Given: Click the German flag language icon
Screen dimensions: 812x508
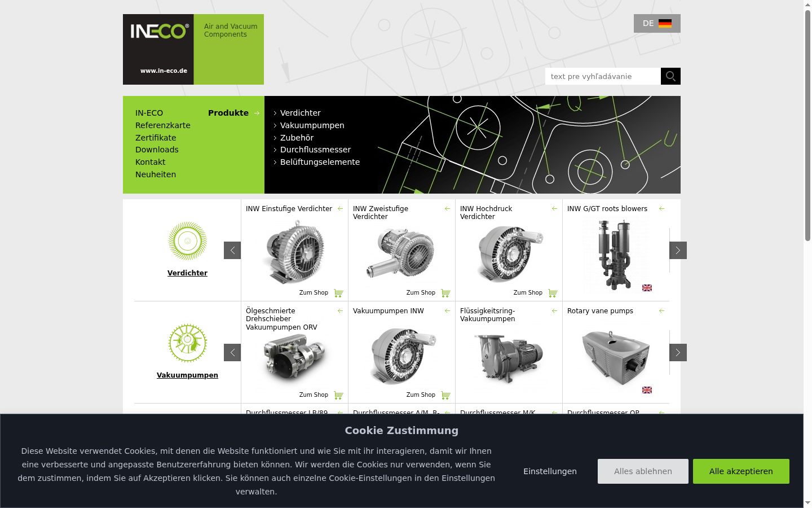Looking at the screenshot, I should click(665, 24).
